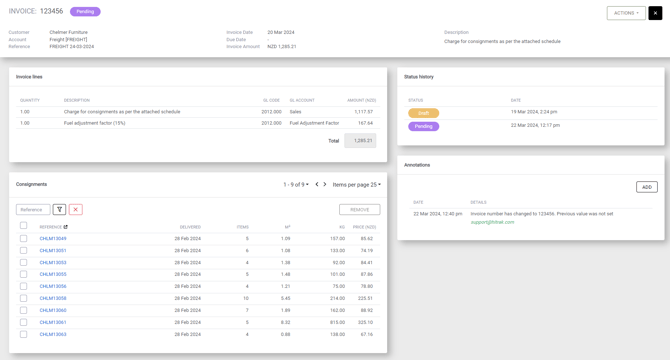Check the box for CHLM13058
Image resolution: width=670 pixels, height=360 pixels.
(x=24, y=298)
